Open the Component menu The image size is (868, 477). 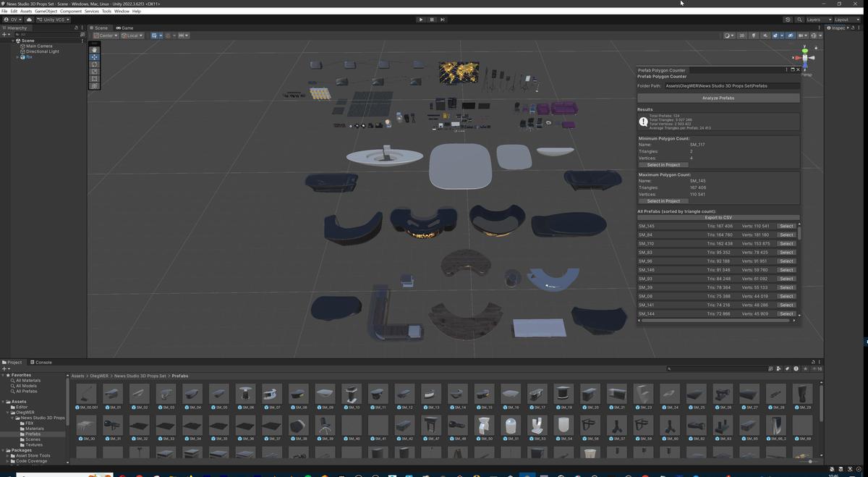71,11
